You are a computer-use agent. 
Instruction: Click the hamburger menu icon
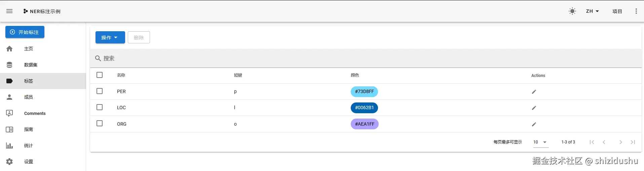tap(9, 11)
